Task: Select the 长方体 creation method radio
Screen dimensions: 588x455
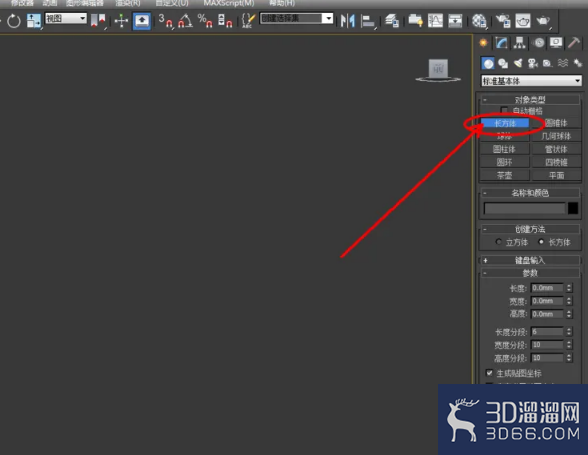Action: tap(541, 242)
